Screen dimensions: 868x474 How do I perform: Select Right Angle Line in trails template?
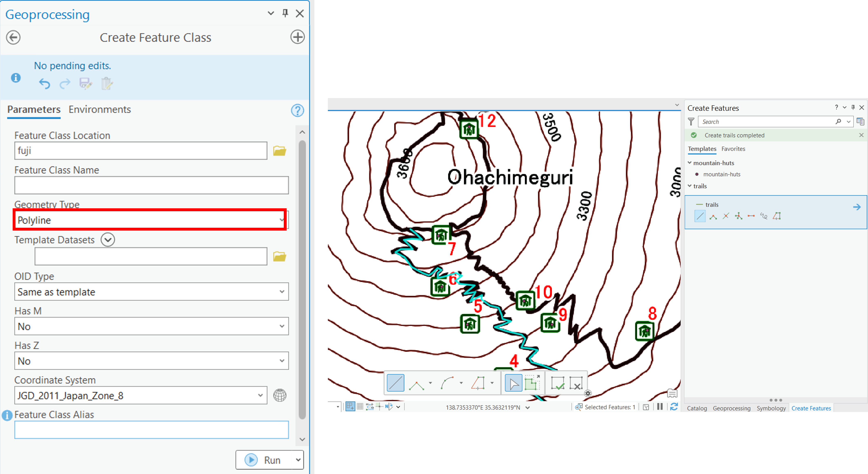coord(713,217)
